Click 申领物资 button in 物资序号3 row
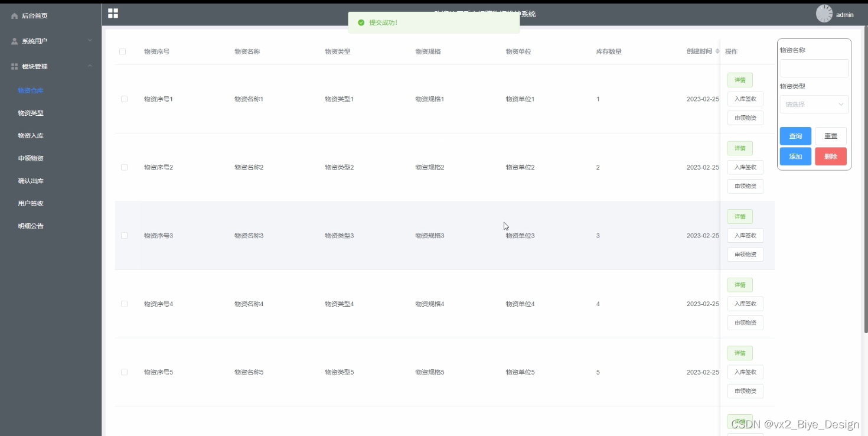 (x=745, y=254)
